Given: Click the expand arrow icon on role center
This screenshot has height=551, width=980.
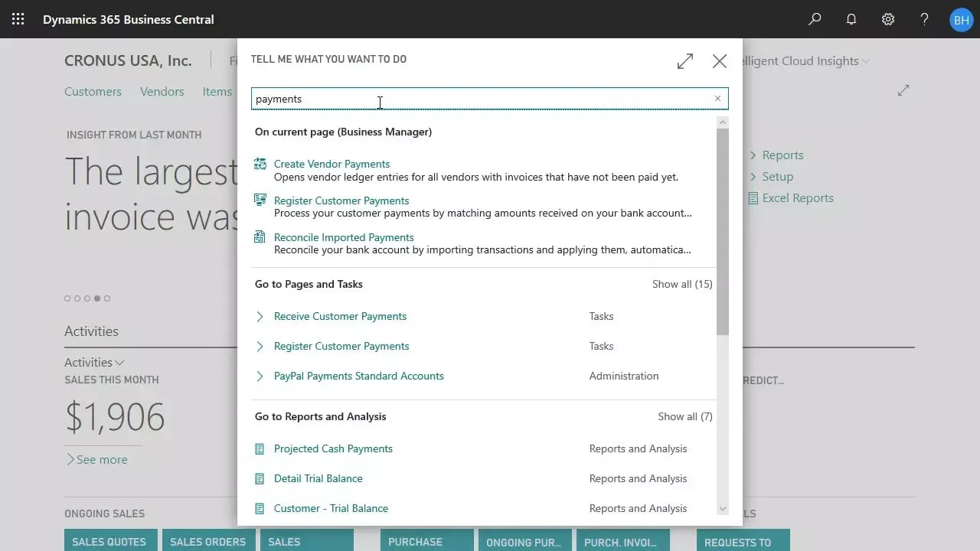Looking at the screenshot, I should tap(903, 90).
